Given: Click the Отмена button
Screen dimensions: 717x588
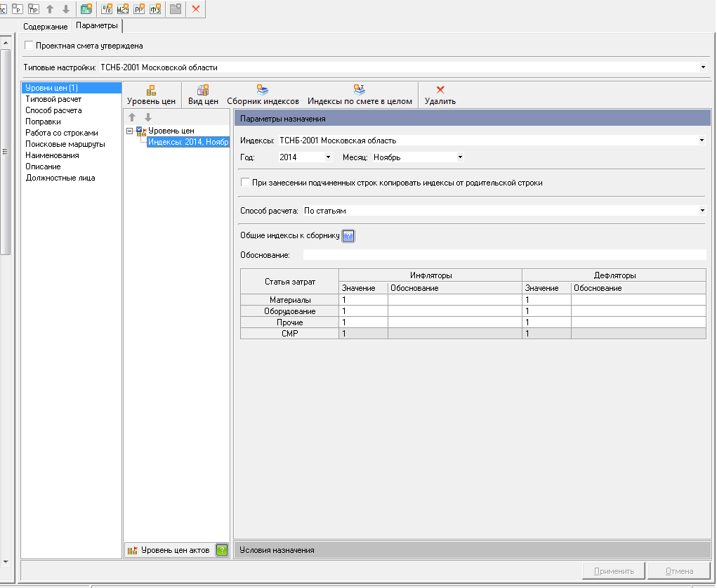Looking at the screenshot, I should pos(678,571).
